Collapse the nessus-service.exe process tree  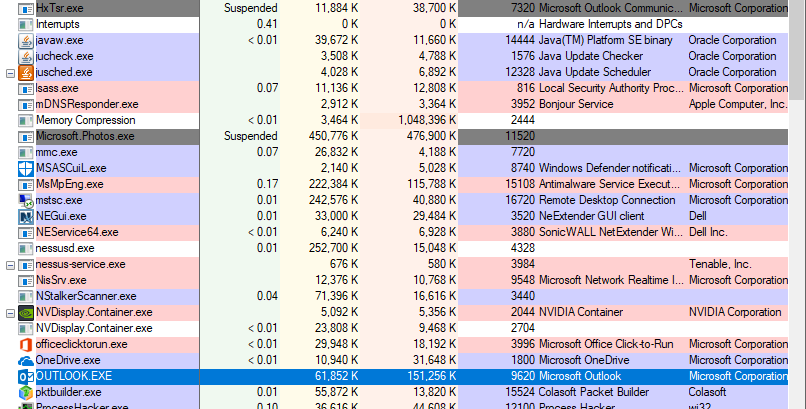10,265
